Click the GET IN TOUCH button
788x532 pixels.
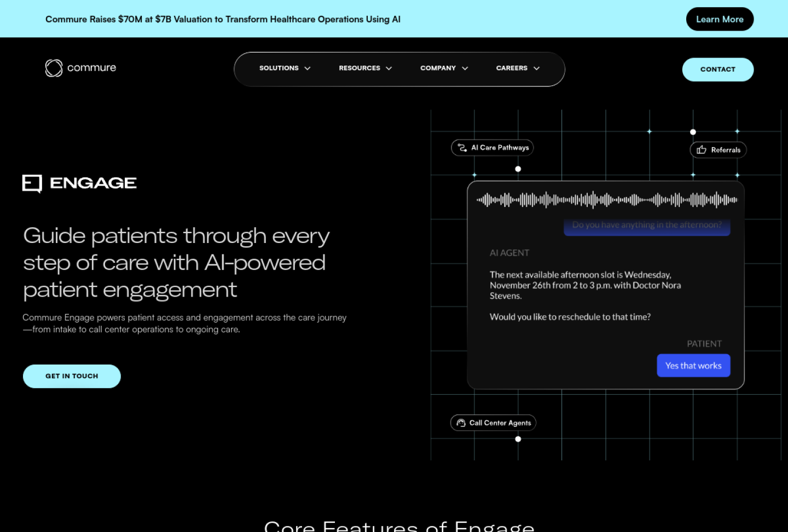(x=72, y=377)
